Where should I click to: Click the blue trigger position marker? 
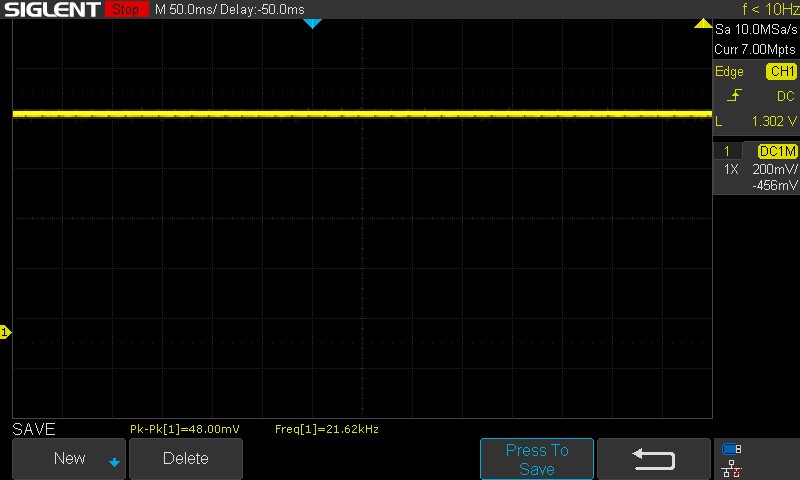[312, 23]
